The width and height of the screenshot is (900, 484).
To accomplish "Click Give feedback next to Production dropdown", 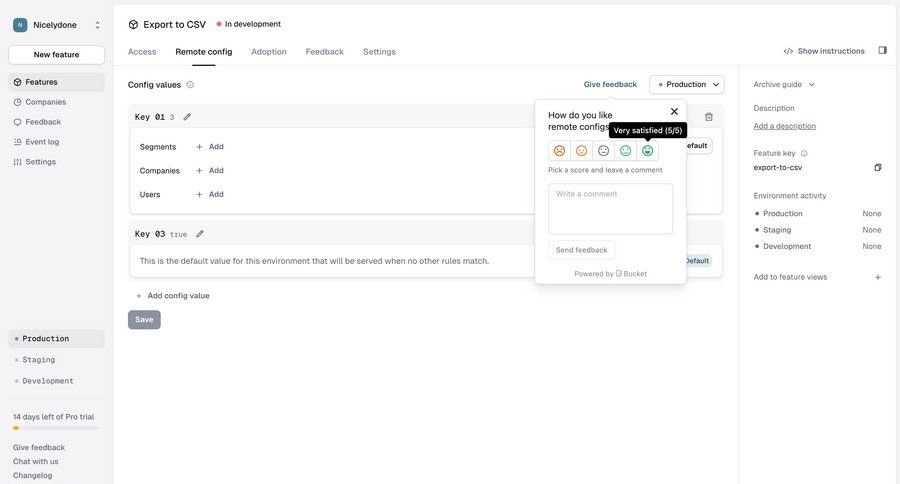I will pos(610,84).
